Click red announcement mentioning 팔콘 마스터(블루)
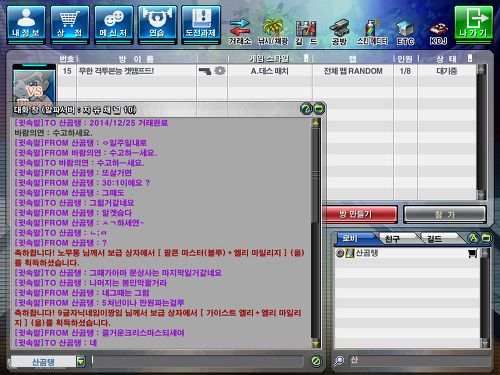Screen dimensions: 500x375 [159, 258]
